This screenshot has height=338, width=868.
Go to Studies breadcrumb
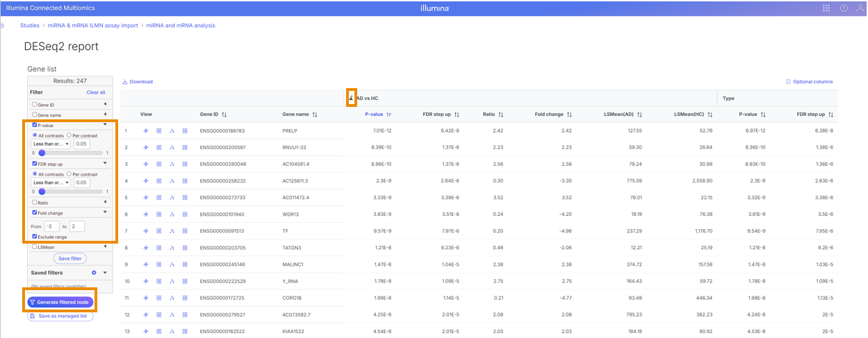[29, 26]
